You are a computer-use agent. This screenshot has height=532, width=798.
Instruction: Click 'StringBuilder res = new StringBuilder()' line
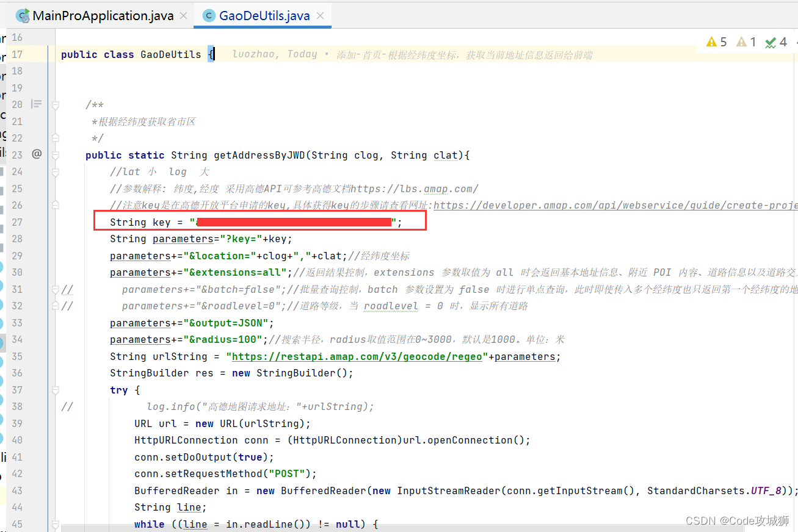point(232,373)
